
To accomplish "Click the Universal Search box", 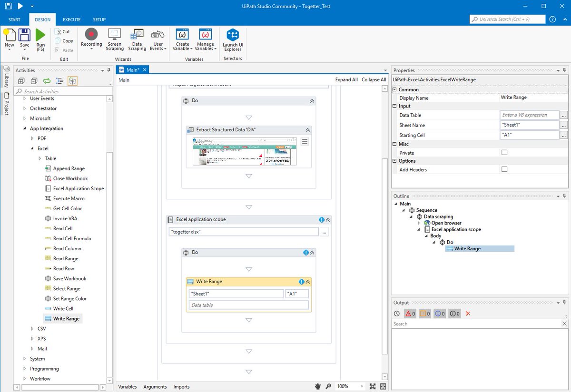I will click(507, 20).
